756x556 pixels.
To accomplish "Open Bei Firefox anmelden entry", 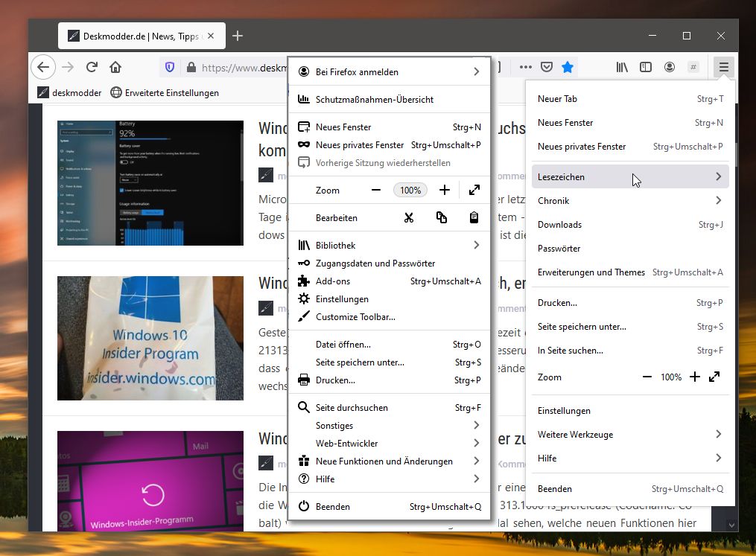I will (389, 71).
